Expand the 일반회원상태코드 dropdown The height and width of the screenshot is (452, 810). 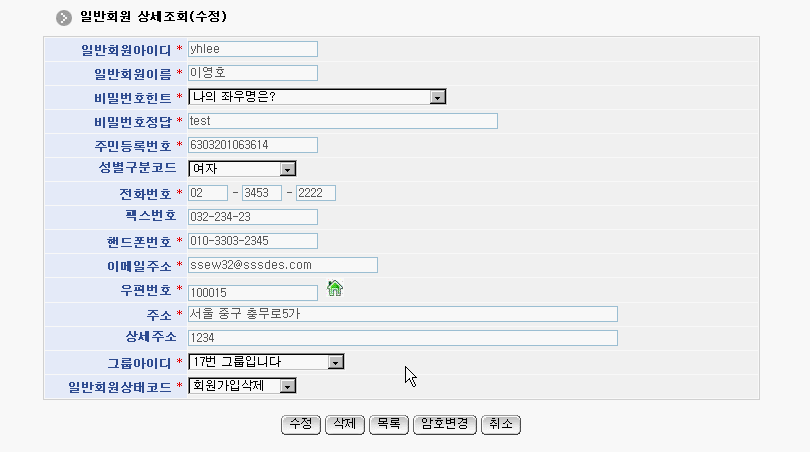(x=242, y=386)
